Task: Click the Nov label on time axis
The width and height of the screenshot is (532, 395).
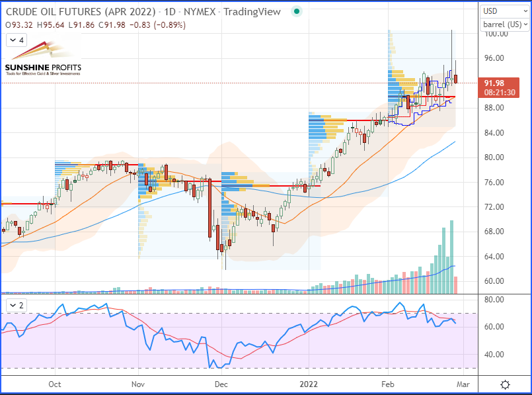Action: click(138, 384)
